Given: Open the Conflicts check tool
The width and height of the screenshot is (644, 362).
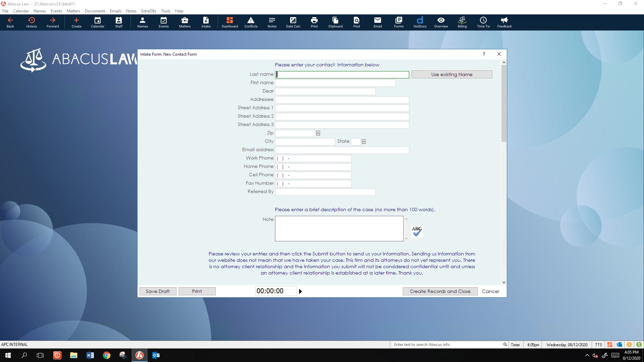Looking at the screenshot, I should click(x=251, y=22).
